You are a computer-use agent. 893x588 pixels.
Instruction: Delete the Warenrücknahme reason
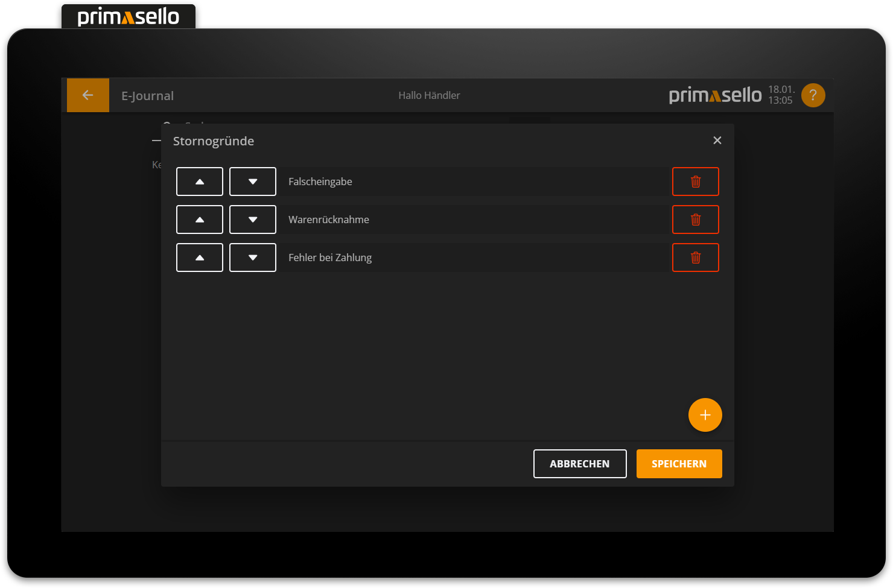click(x=695, y=220)
